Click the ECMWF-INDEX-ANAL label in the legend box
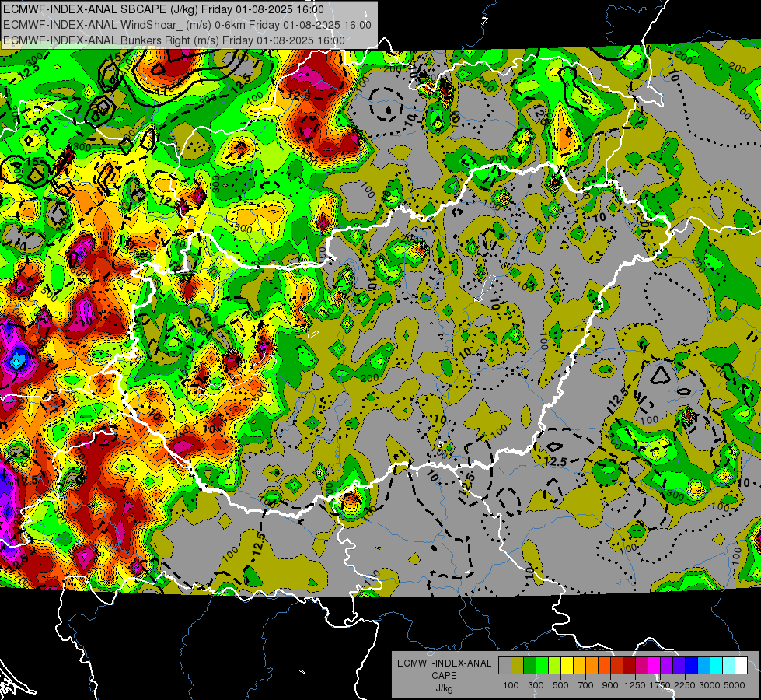The height and width of the screenshot is (700, 761). pyautogui.click(x=444, y=663)
